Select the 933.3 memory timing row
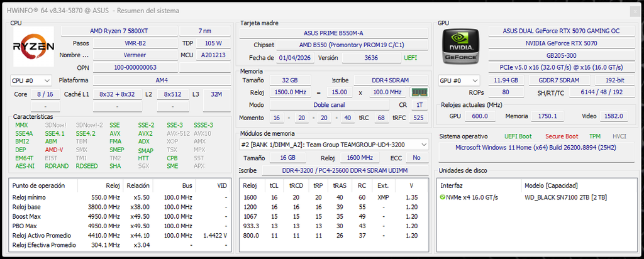 (333, 226)
